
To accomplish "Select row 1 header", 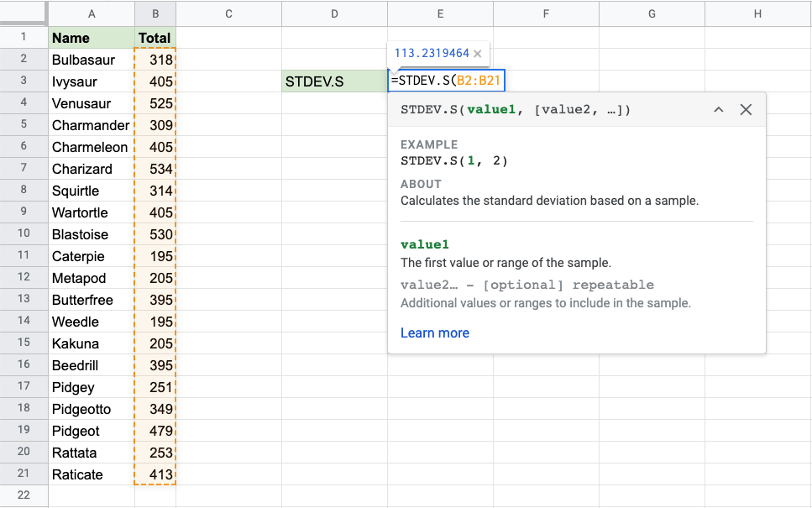I will [x=24, y=38].
